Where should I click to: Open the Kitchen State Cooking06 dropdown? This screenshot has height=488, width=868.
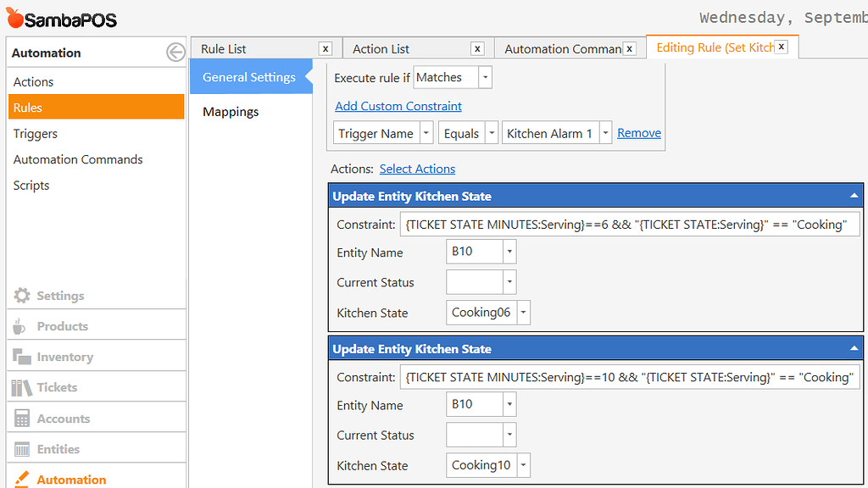click(x=523, y=313)
